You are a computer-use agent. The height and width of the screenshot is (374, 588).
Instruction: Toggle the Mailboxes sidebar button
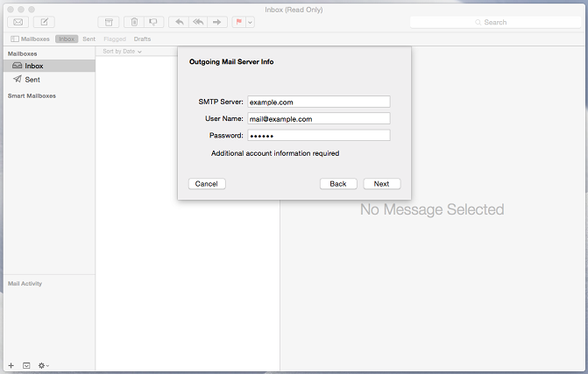coord(30,39)
